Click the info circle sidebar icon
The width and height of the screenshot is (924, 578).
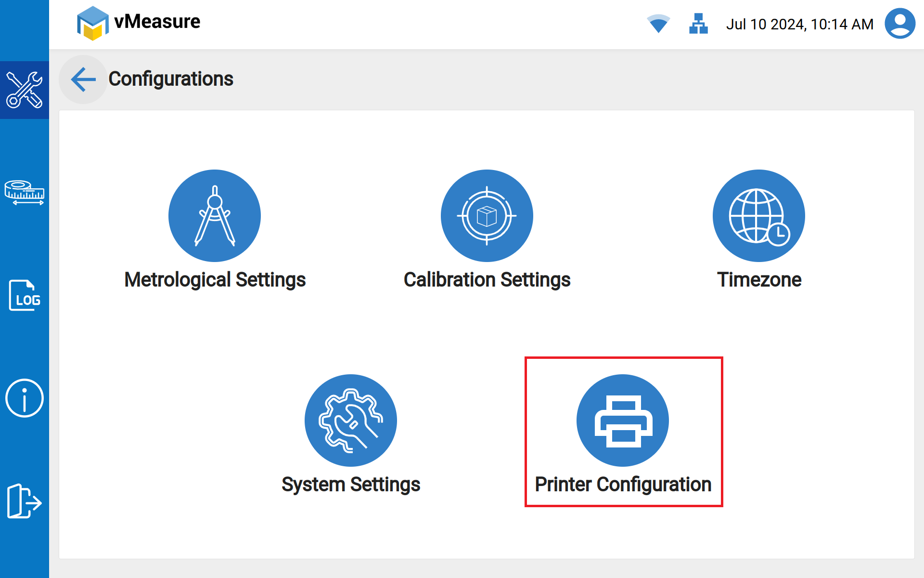(x=24, y=398)
